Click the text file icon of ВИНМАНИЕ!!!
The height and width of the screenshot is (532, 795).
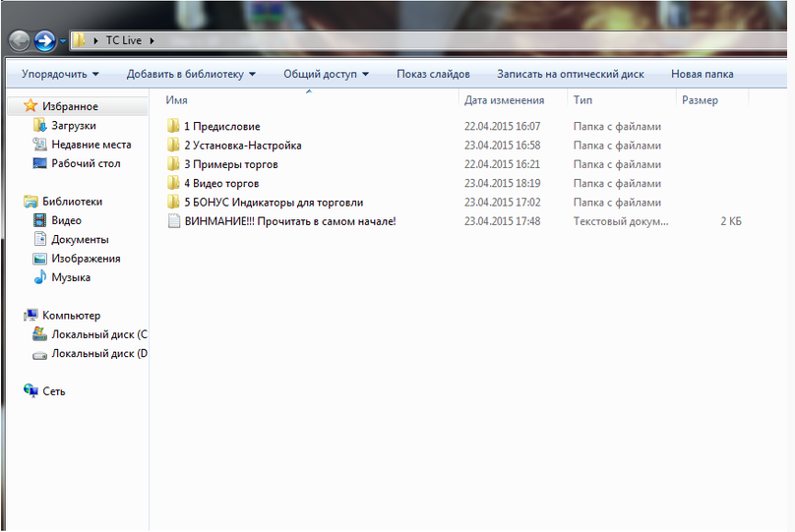[174, 222]
